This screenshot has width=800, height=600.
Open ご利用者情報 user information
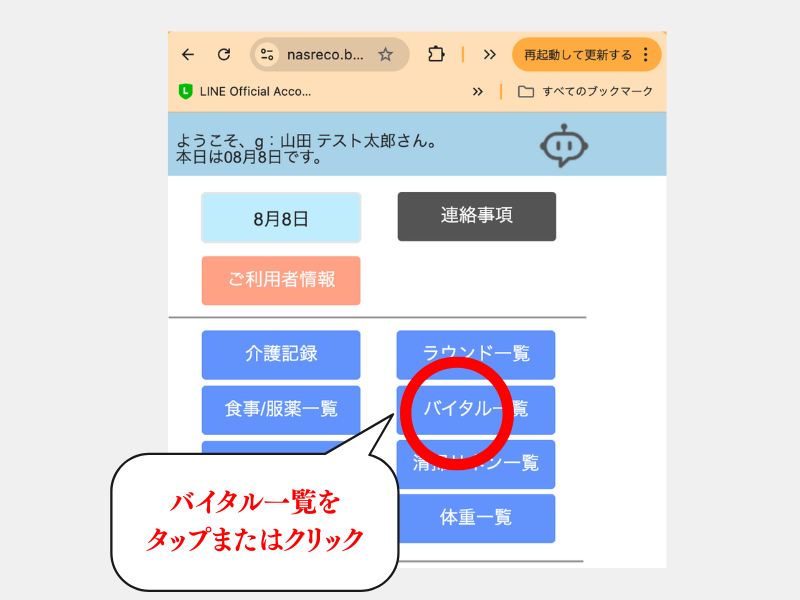tap(281, 280)
